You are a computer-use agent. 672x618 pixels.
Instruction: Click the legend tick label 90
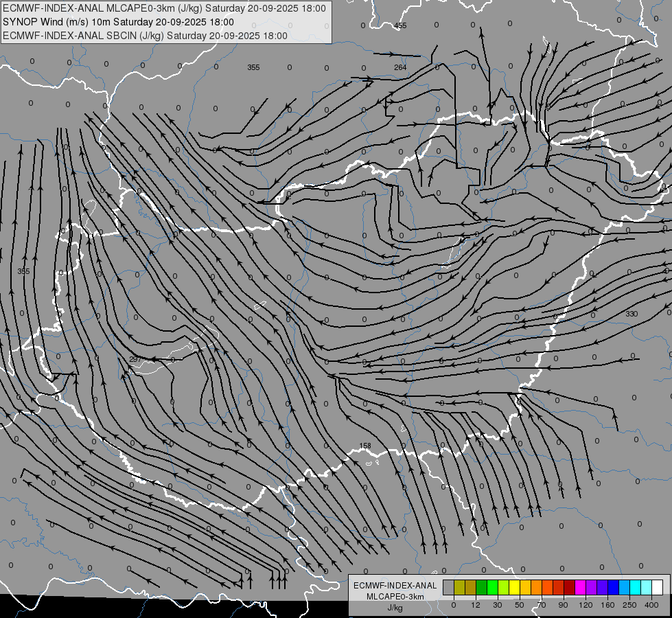point(563,605)
